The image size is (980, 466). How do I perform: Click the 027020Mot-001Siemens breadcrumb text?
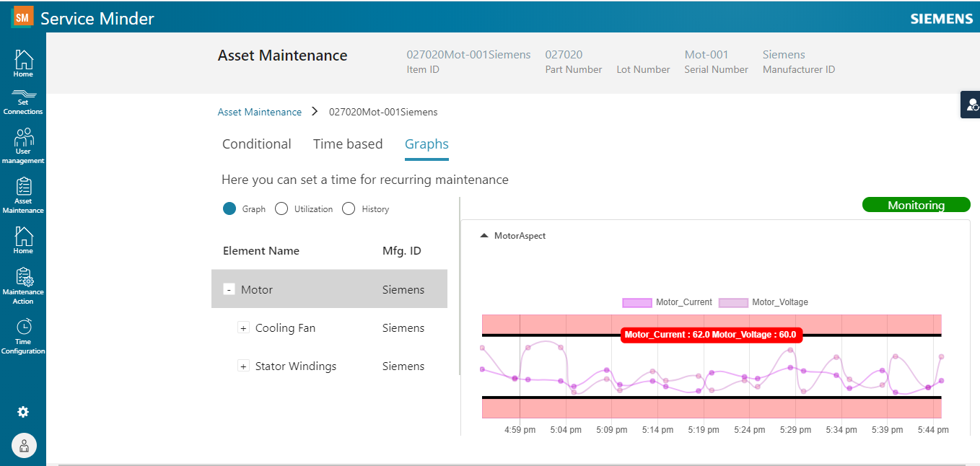(x=383, y=112)
